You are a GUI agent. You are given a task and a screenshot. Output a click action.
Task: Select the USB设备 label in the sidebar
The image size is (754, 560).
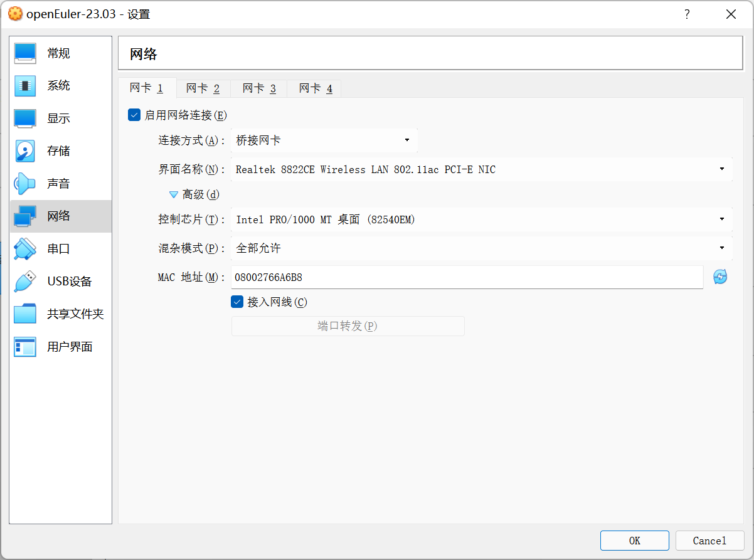70,282
